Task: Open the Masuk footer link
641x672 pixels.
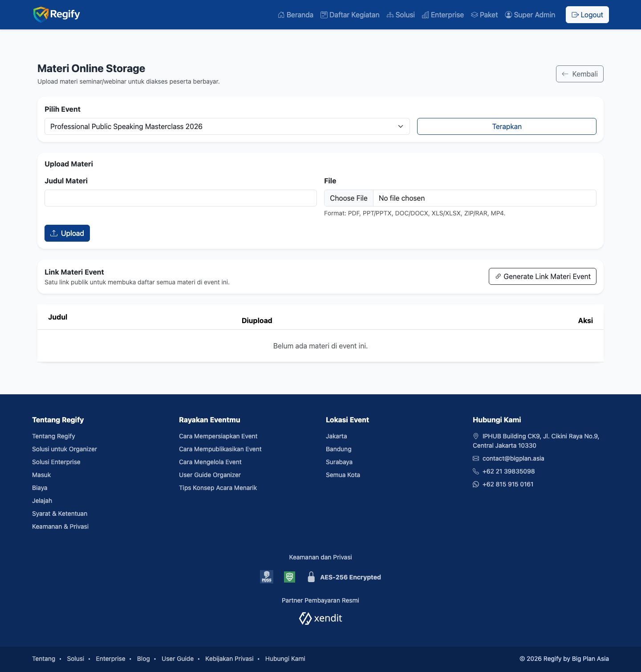Action: point(41,475)
